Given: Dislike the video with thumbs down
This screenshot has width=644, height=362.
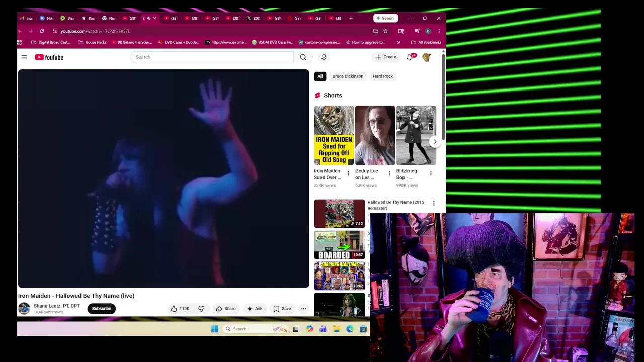Looking at the screenshot, I should [201, 309].
